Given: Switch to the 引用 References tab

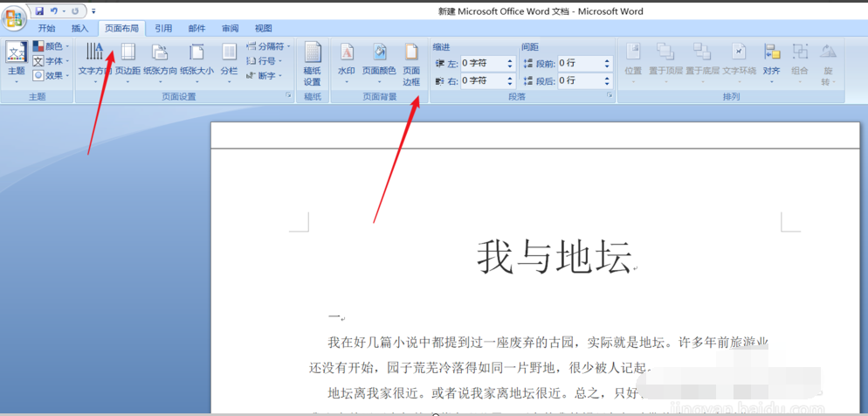Looking at the screenshot, I should 163,28.
